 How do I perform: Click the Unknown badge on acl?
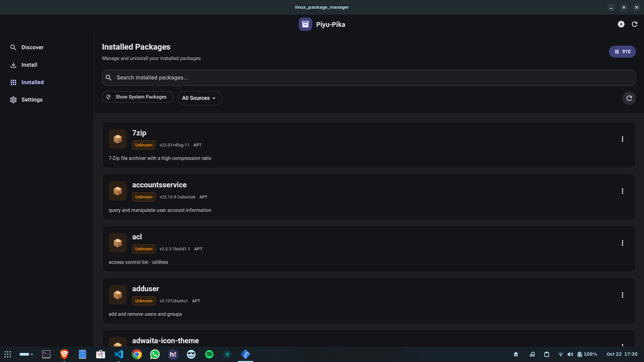144,249
